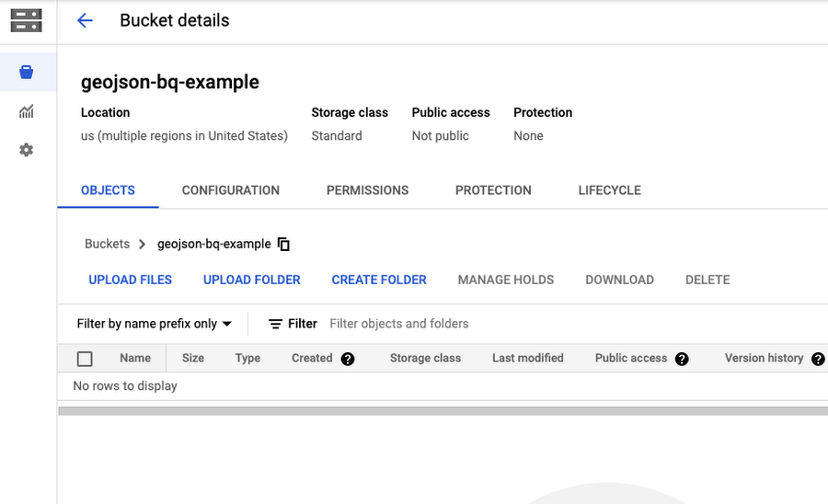Click the 'Filter' label beside the lines icon
Viewport: 828px width, 504px height.
(303, 324)
